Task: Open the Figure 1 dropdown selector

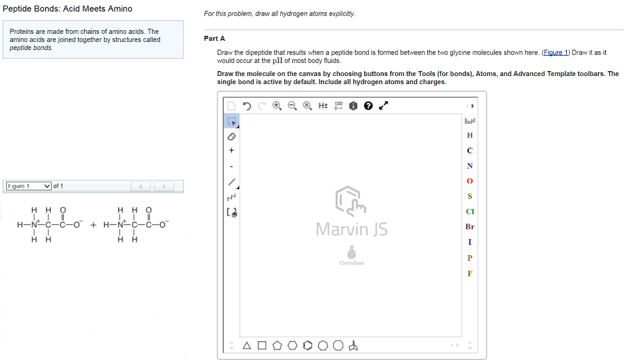Action: pos(28,186)
